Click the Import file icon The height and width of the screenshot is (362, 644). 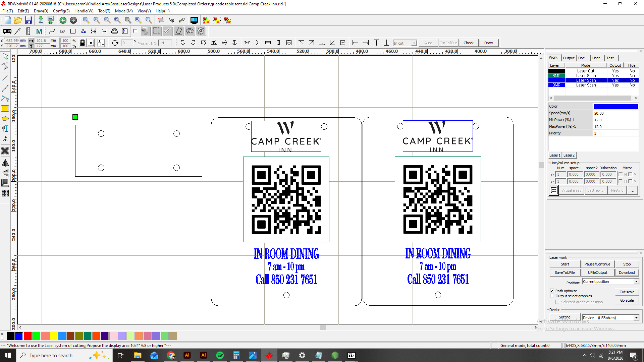click(41, 20)
